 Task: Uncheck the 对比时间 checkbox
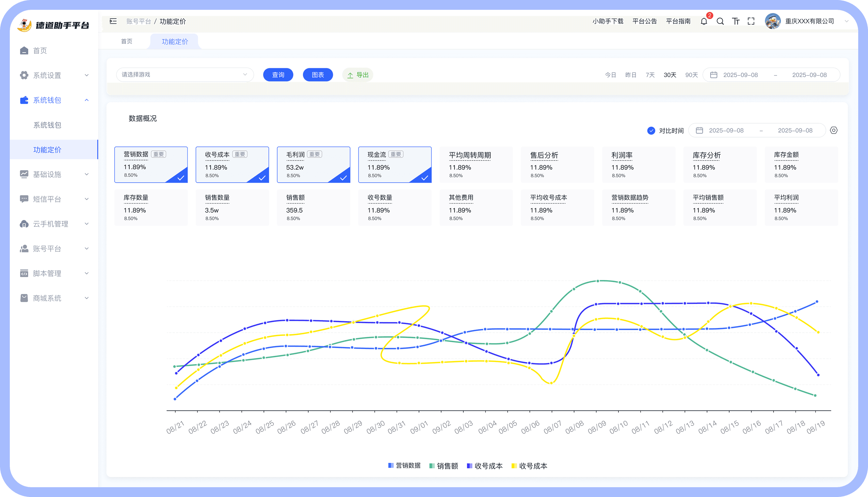[651, 131]
